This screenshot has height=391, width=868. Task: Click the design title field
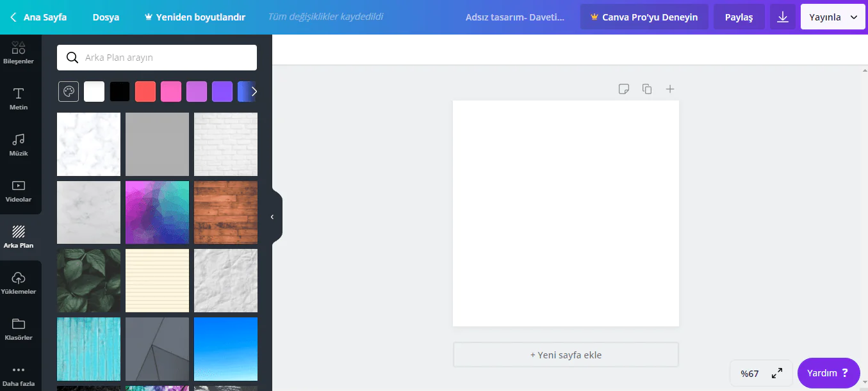tap(516, 17)
